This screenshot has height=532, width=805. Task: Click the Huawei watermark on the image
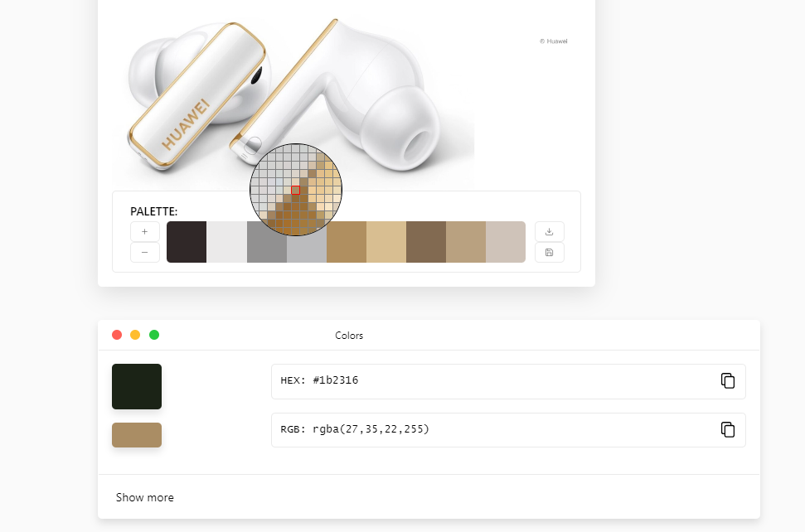click(551, 41)
